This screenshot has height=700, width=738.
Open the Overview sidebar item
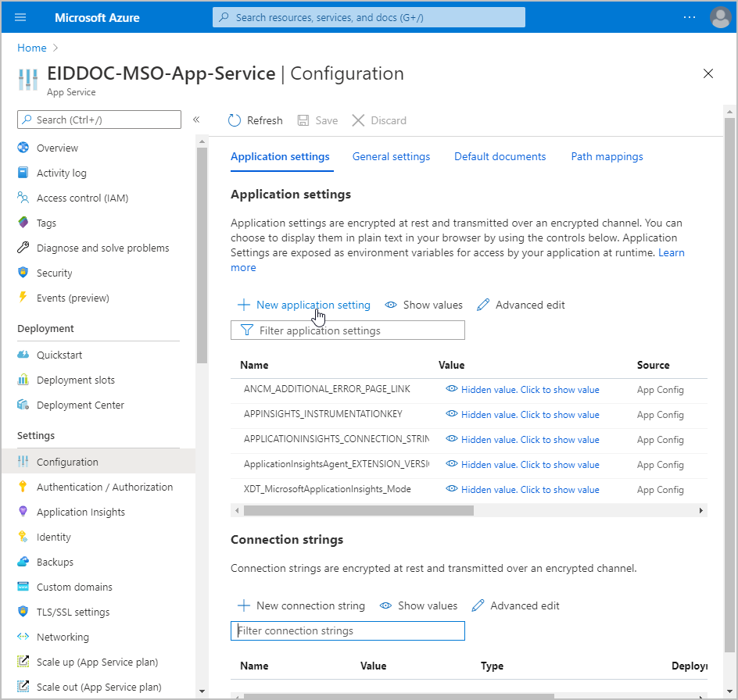point(57,148)
